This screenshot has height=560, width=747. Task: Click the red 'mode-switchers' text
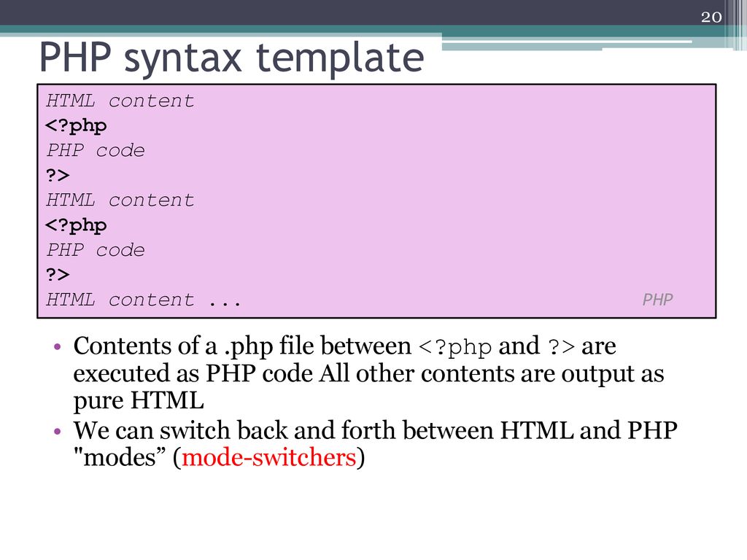coord(268,457)
